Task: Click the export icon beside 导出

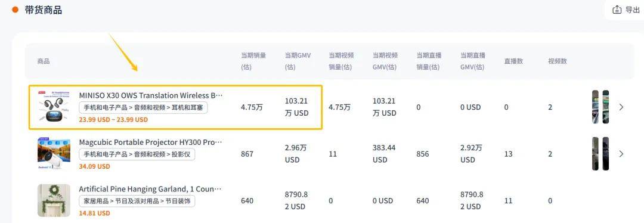Action: [x=617, y=10]
